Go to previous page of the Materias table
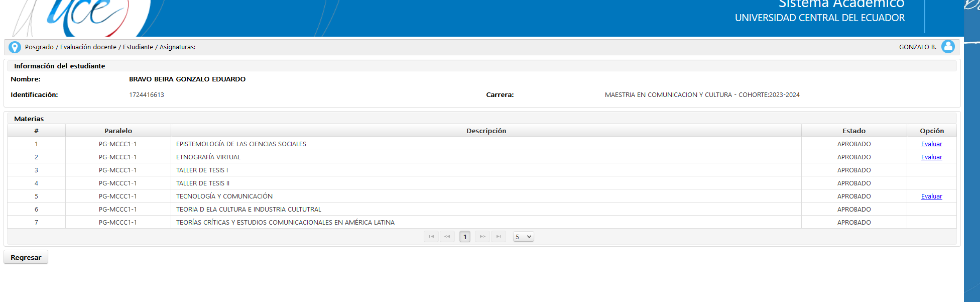Image resolution: width=980 pixels, height=302 pixels. tap(447, 237)
